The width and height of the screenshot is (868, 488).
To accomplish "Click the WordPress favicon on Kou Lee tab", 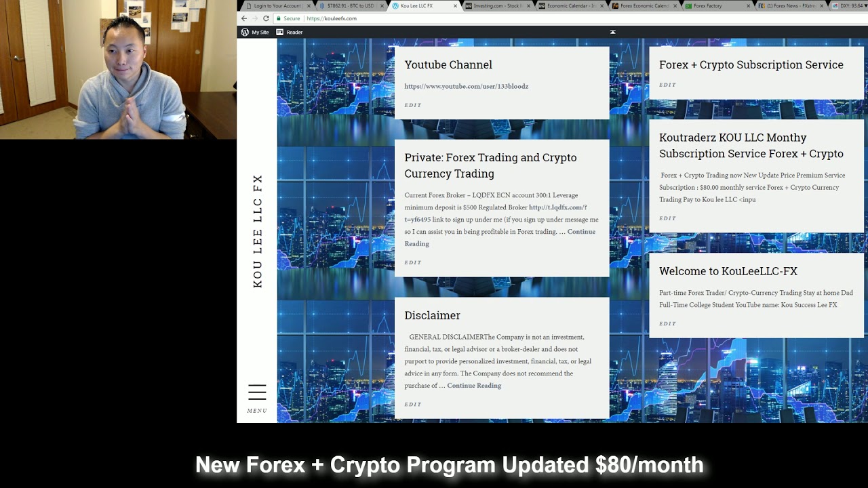I will [395, 5].
